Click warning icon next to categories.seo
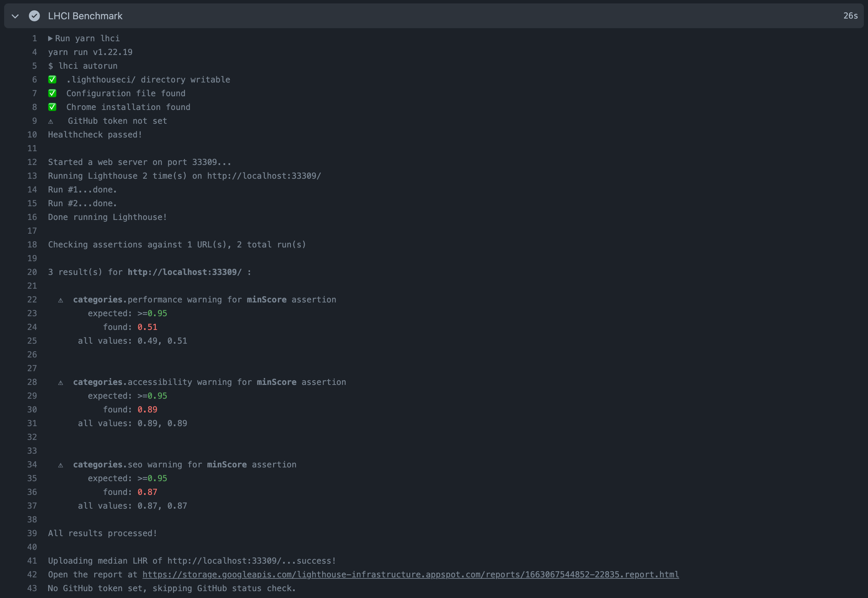Viewport: 868px width, 598px height. click(61, 465)
